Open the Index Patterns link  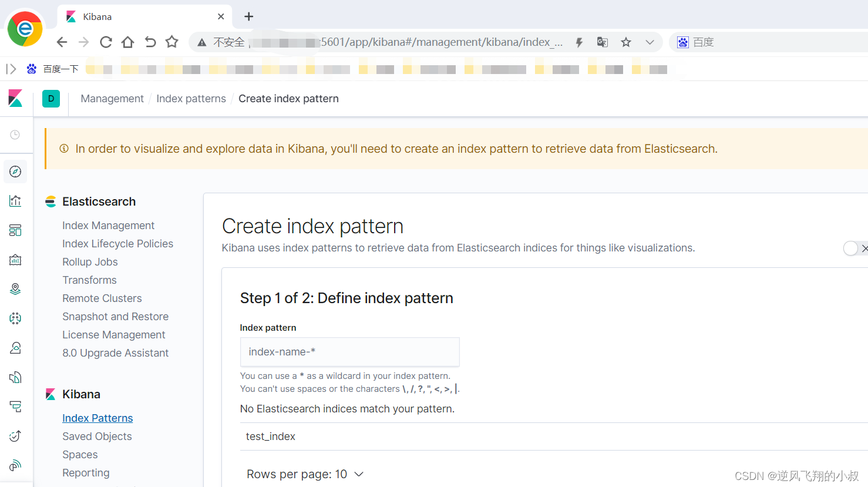[x=97, y=418]
